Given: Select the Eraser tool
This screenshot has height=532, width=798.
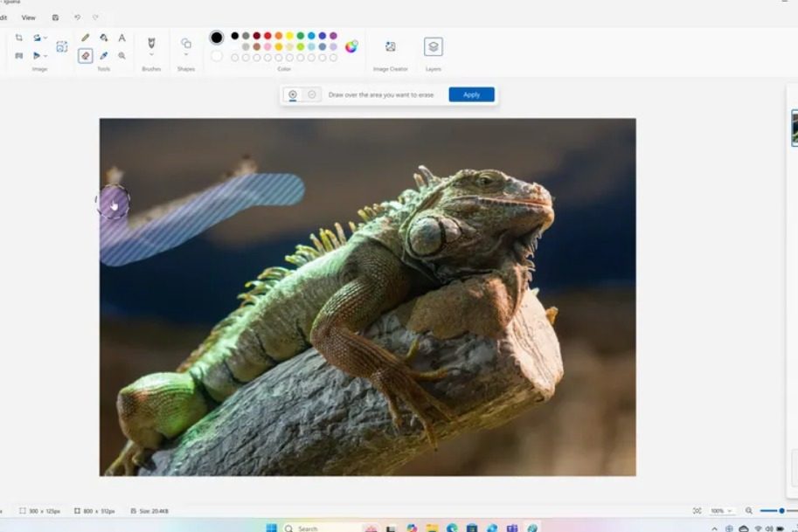Looking at the screenshot, I should pos(85,55).
